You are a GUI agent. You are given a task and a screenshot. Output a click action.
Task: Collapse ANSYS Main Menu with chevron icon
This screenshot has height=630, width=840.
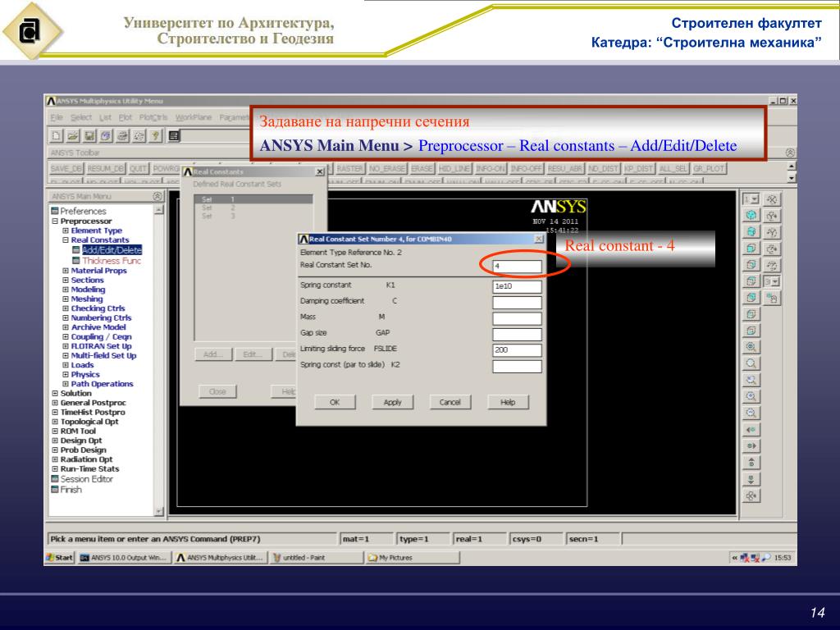pos(157,197)
